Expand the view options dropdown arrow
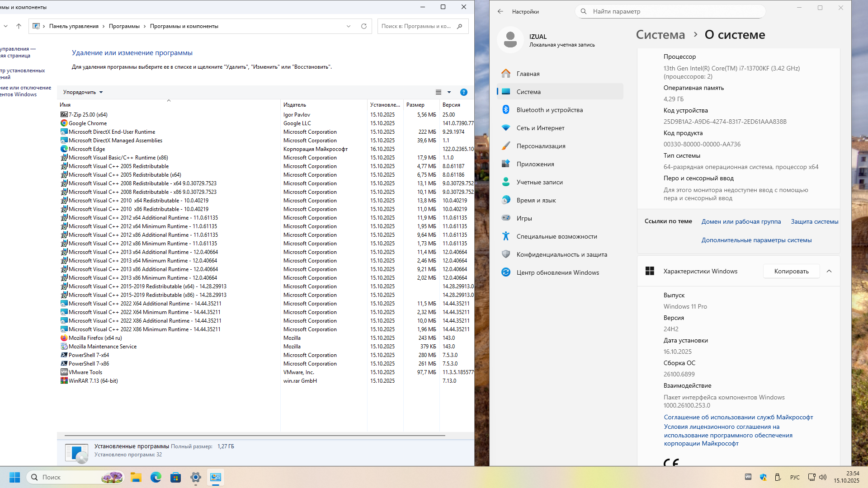This screenshot has width=868, height=488. tap(449, 92)
